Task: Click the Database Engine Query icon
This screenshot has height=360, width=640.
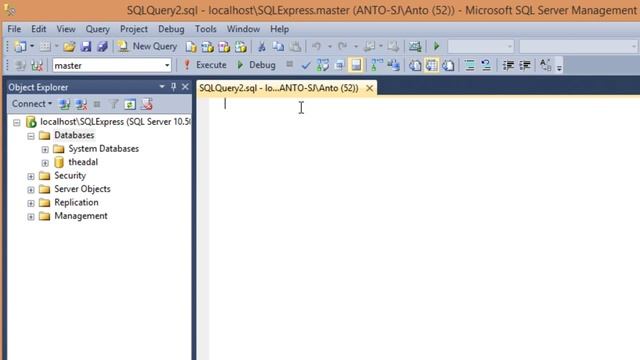Action: [191, 47]
